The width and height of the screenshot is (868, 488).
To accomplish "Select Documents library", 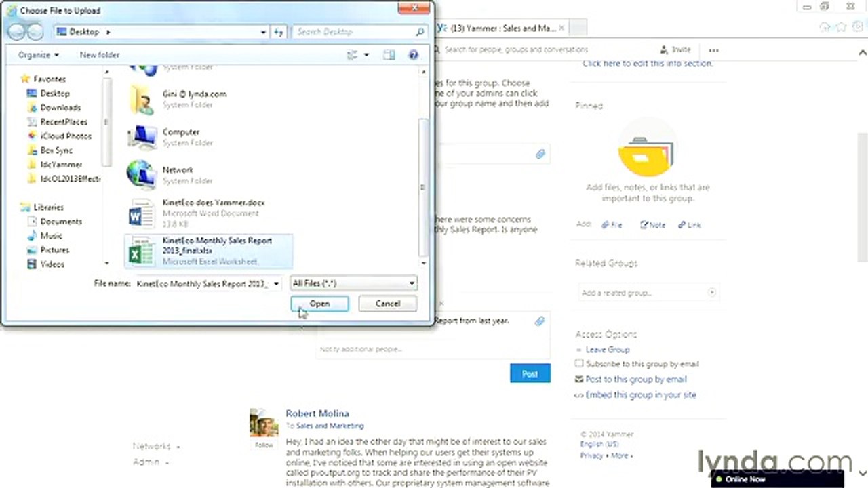I will point(60,222).
